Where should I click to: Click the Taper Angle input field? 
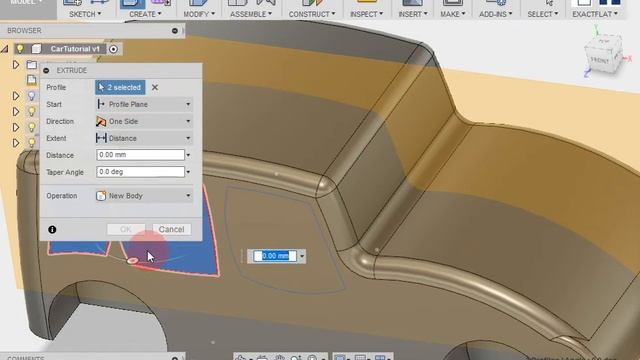(140, 172)
